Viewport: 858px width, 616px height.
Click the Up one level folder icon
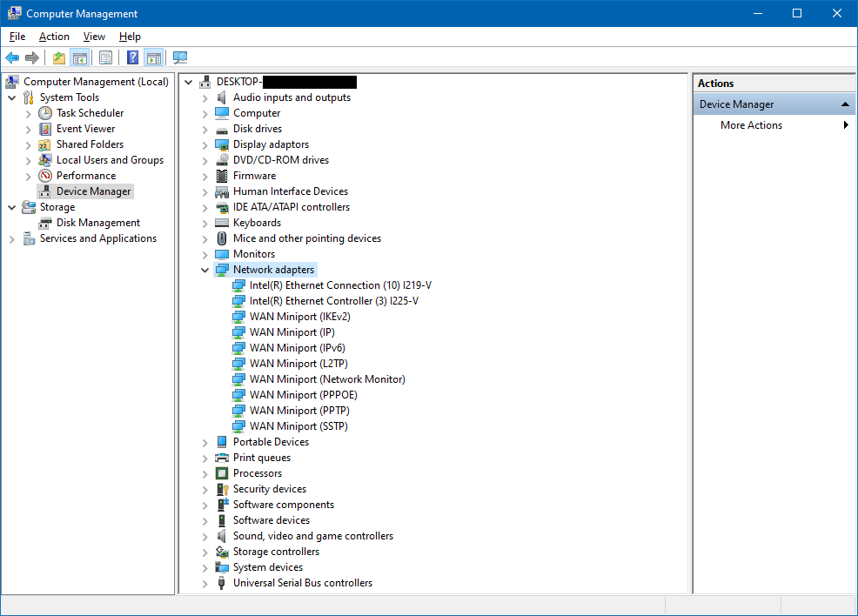pos(59,57)
